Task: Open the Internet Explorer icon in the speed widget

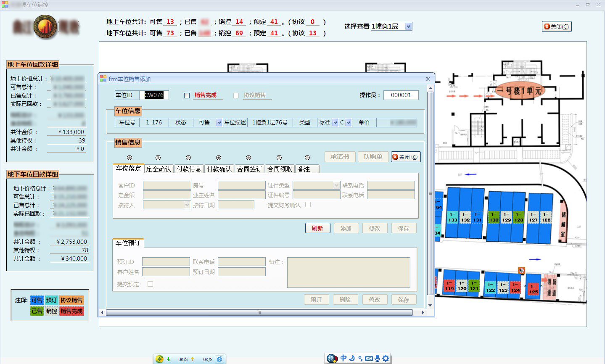Action: click(219, 359)
